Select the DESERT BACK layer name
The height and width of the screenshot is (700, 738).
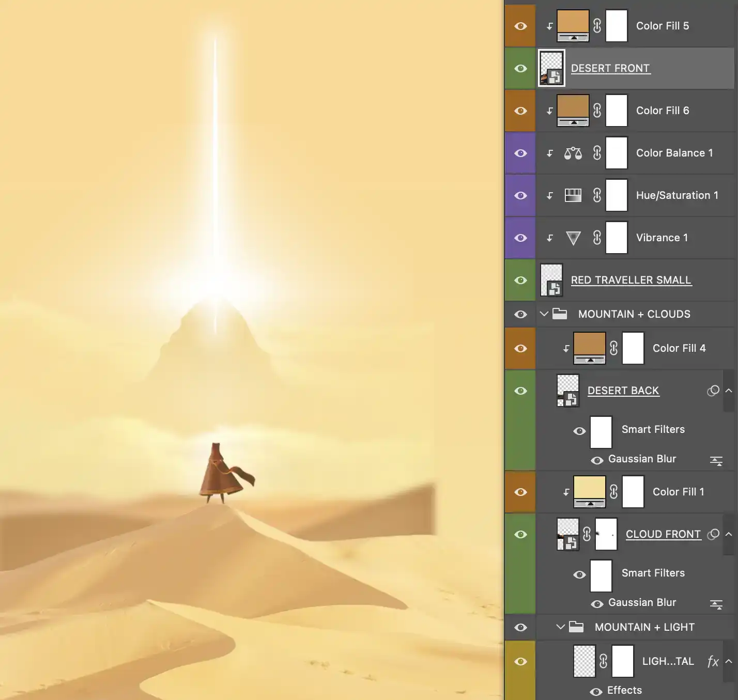pos(623,391)
